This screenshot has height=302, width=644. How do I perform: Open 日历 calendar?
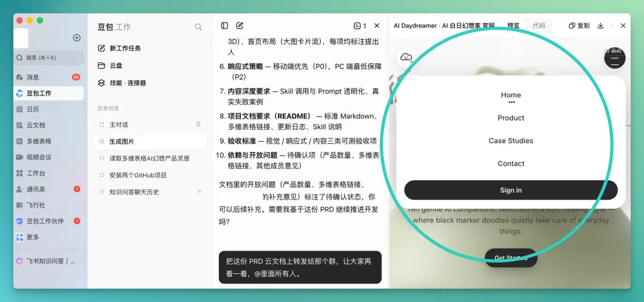coord(49,109)
